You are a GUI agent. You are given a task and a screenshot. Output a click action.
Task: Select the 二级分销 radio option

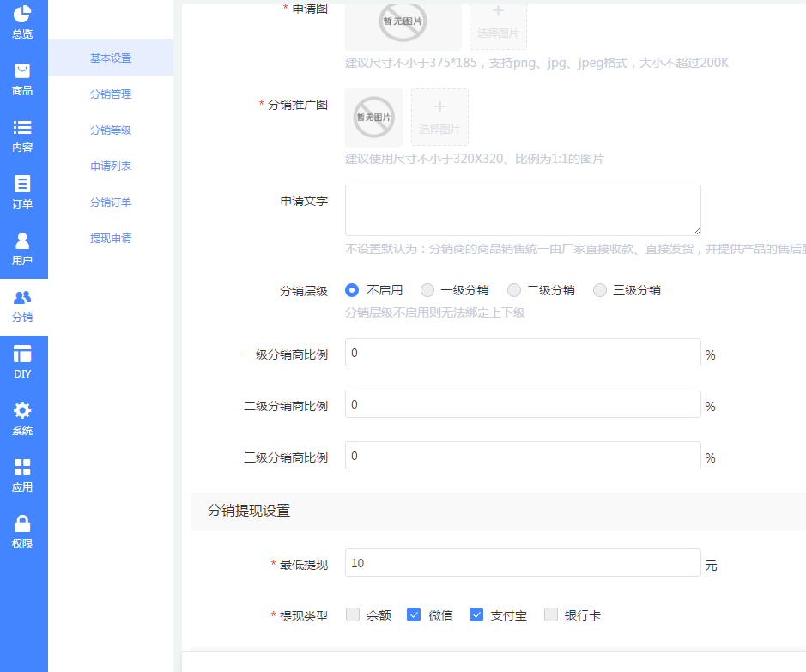tap(513, 290)
